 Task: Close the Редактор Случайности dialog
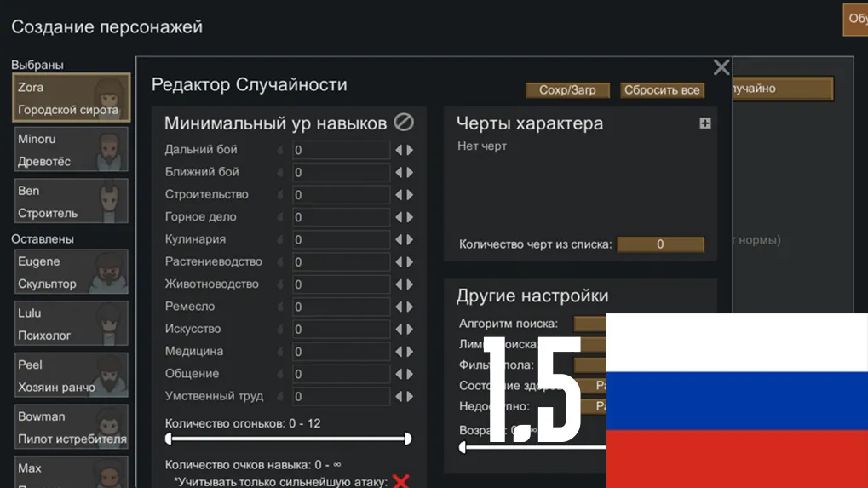tap(721, 68)
